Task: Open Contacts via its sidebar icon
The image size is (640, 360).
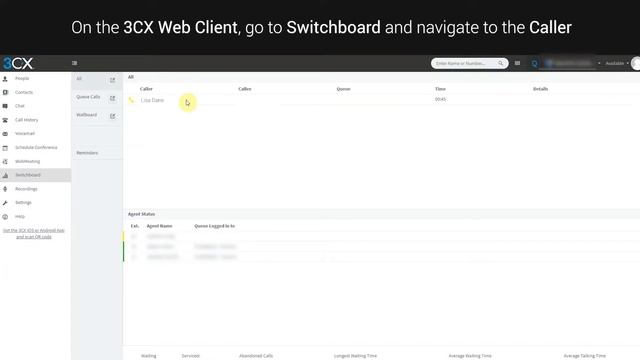Action: 5,92
